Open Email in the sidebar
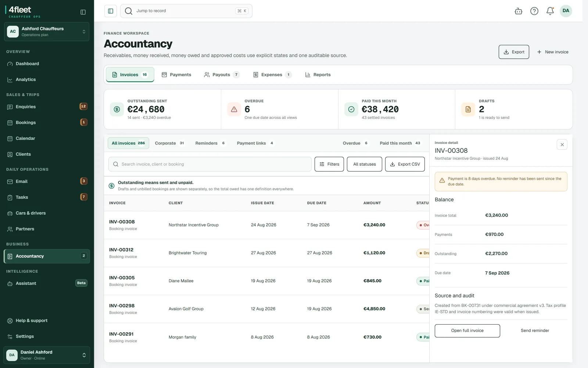This screenshot has width=588, height=368. click(x=47, y=181)
